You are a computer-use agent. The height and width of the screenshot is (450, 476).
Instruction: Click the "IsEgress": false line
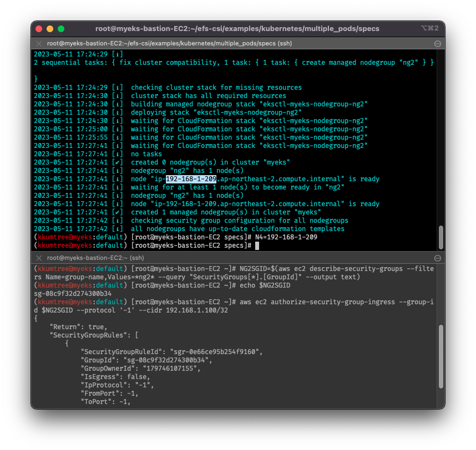coord(115,377)
